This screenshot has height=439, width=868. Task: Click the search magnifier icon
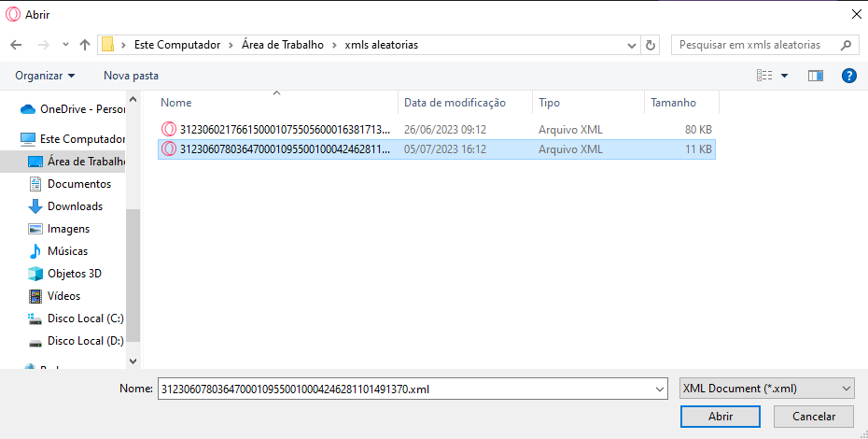click(847, 45)
